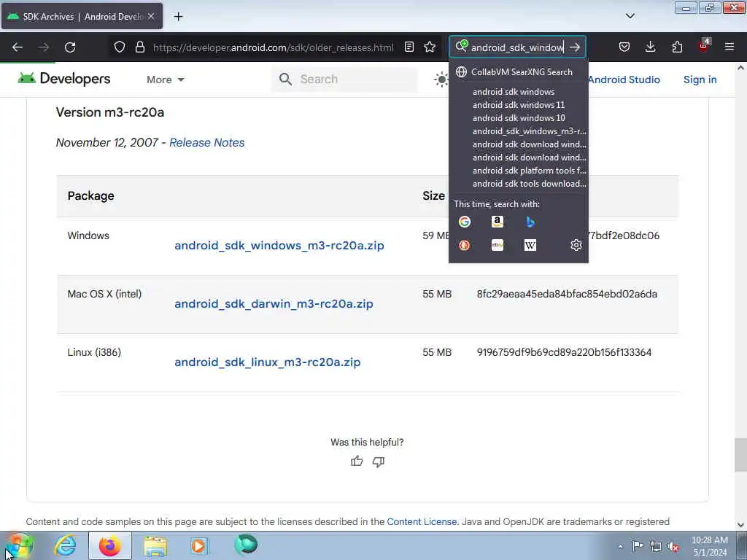The width and height of the screenshot is (747, 560).
Task: Click the thumbs up helpful icon
Action: pyautogui.click(x=357, y=461)
